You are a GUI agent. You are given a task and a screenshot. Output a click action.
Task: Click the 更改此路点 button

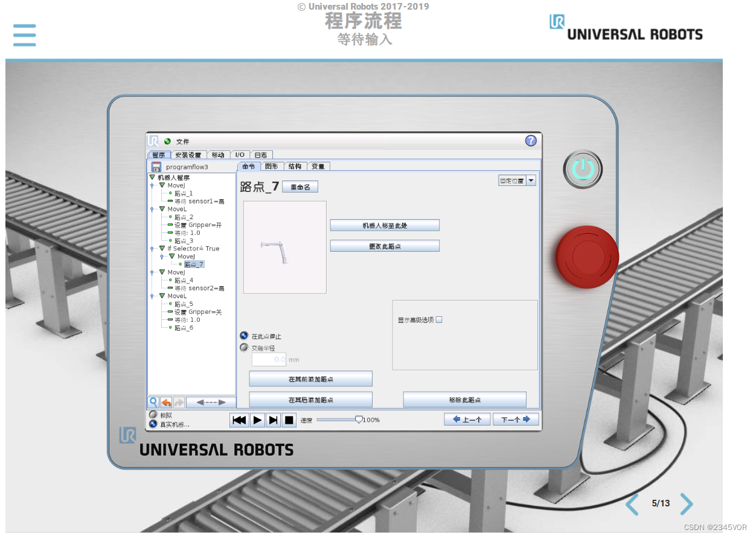click(385, 246)
